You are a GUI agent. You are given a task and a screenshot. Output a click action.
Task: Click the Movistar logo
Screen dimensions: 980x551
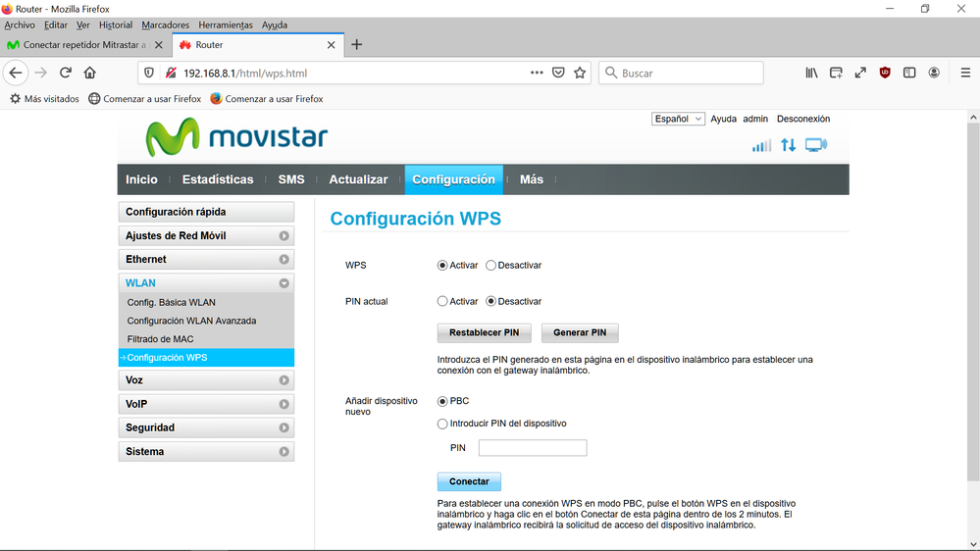click(x=236, y=137)
